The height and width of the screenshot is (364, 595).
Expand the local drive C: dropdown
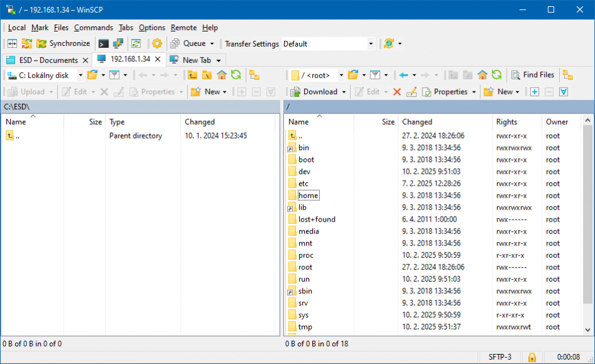coord(81,76)
